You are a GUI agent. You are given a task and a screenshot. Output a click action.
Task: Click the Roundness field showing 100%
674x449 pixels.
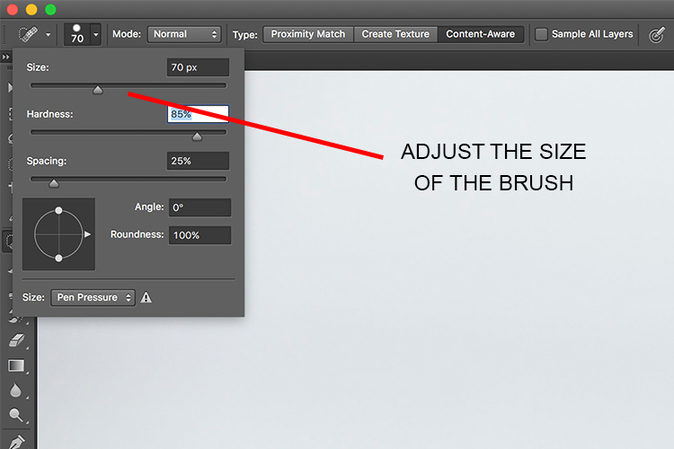[x=200, y=235]
